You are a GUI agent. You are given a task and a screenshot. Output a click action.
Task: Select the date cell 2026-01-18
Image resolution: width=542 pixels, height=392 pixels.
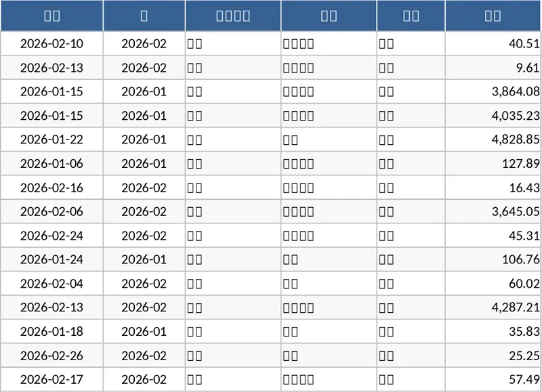51,331
